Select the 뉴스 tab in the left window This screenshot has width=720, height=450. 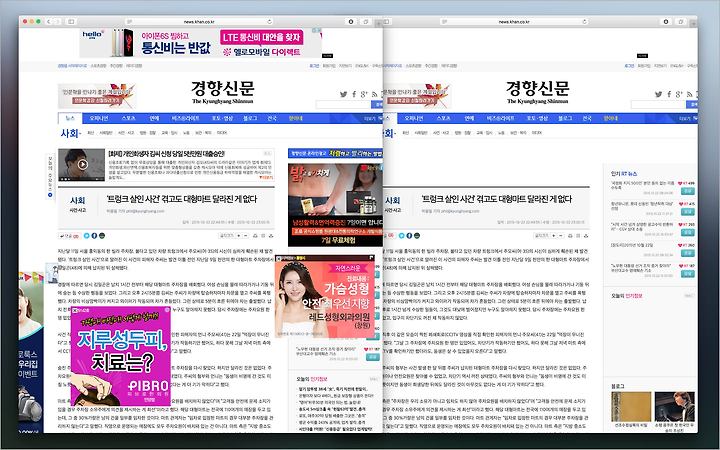pos(70,118)
